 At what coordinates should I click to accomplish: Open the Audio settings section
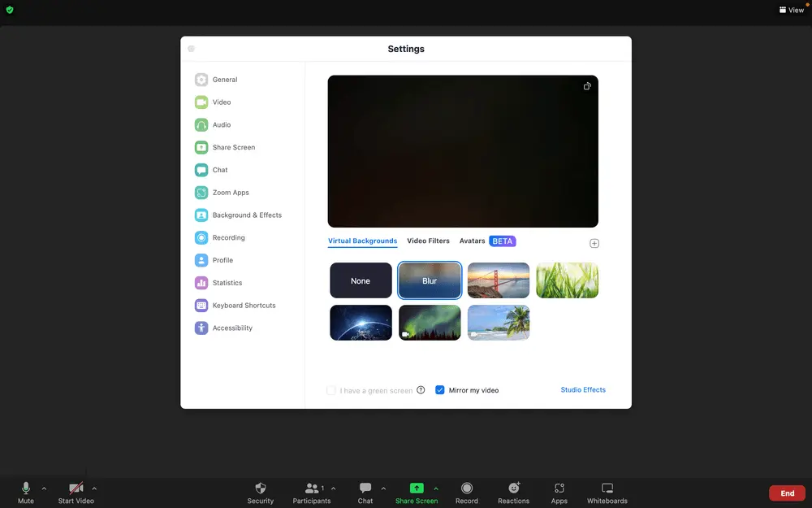(x=220, y=124)
